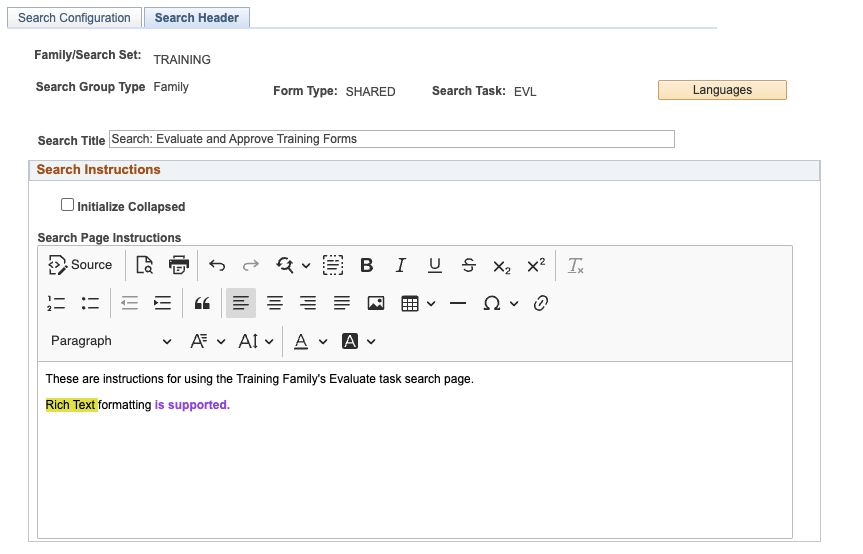Toggle bold formatting

367,265
